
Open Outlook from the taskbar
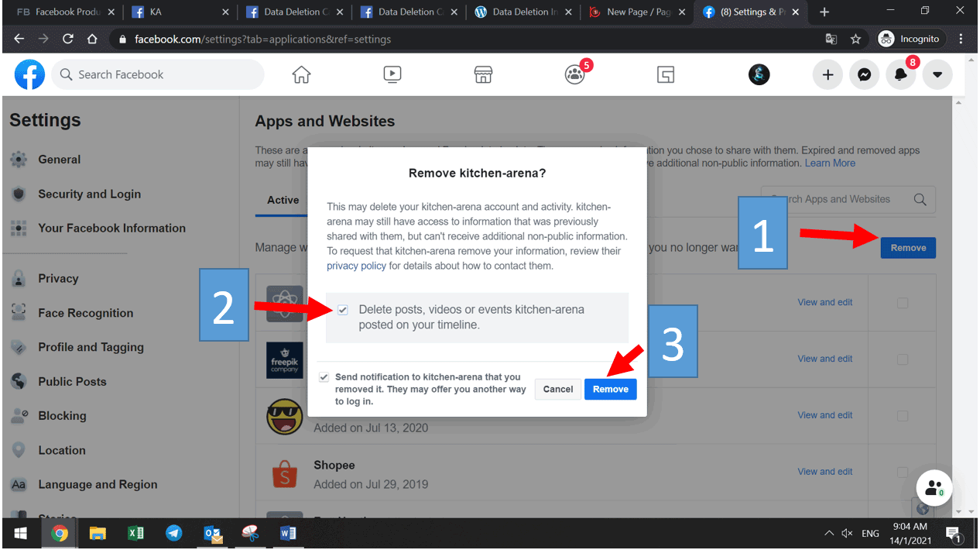coord(212,533)
